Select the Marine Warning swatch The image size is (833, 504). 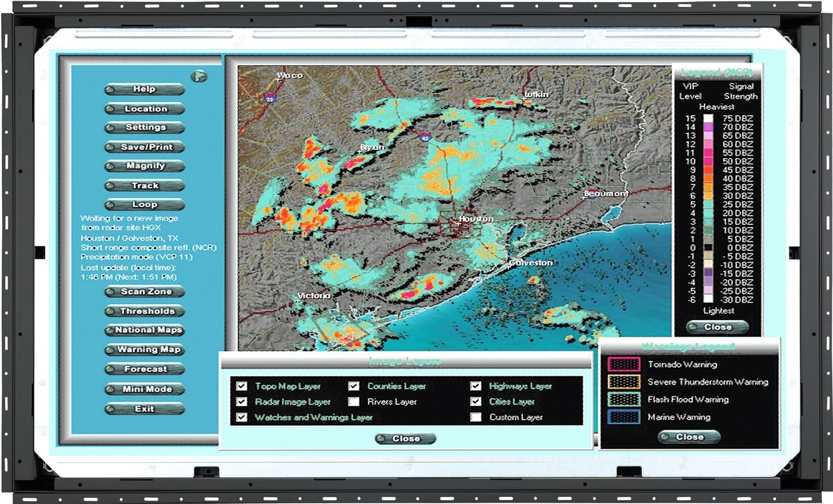click(x=624, y=417)
